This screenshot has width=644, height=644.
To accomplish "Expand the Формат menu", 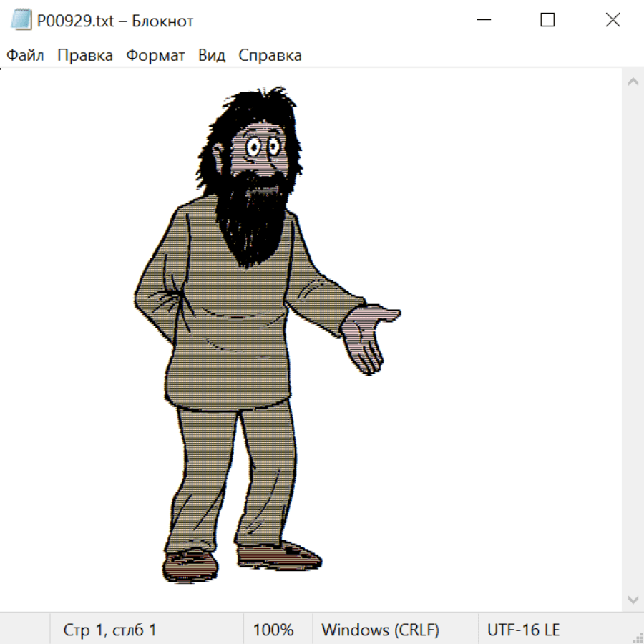I will pyautogui.click(x=155, y=56).
